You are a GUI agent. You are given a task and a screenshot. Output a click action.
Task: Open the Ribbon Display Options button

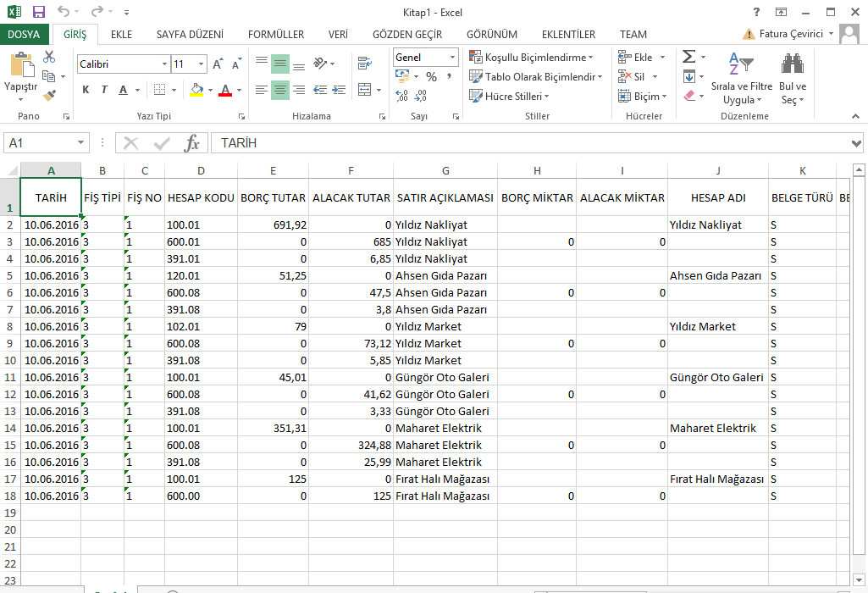click(x=781, y=12)
